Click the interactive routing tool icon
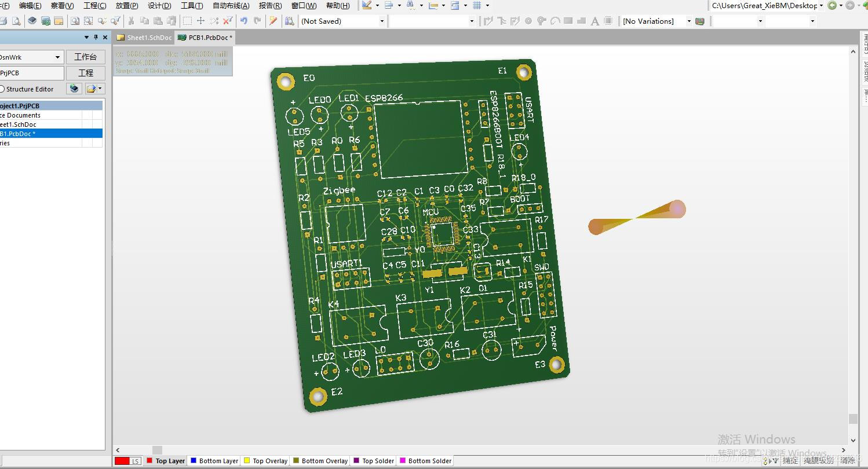 [x=488, y=21]
